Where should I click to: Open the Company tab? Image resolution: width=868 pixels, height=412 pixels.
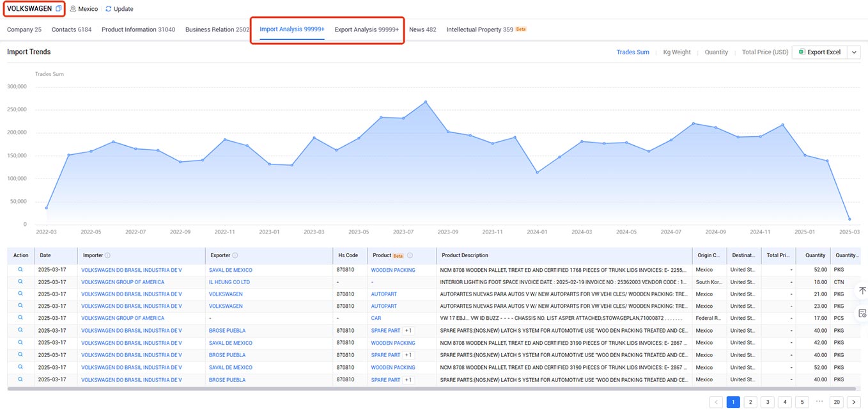click(24, 29)
